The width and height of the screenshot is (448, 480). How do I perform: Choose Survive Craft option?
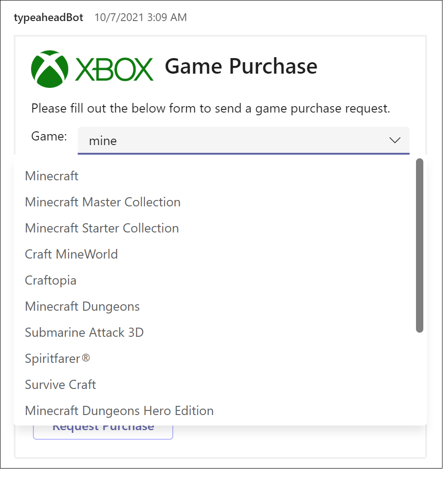click(60, 384)
